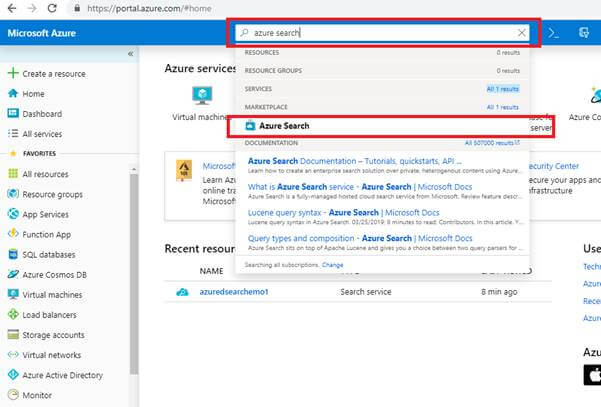Open Azure Active Directory in sidebar
This screenshot has width=601, height=407.
click(x=62, y=375)
